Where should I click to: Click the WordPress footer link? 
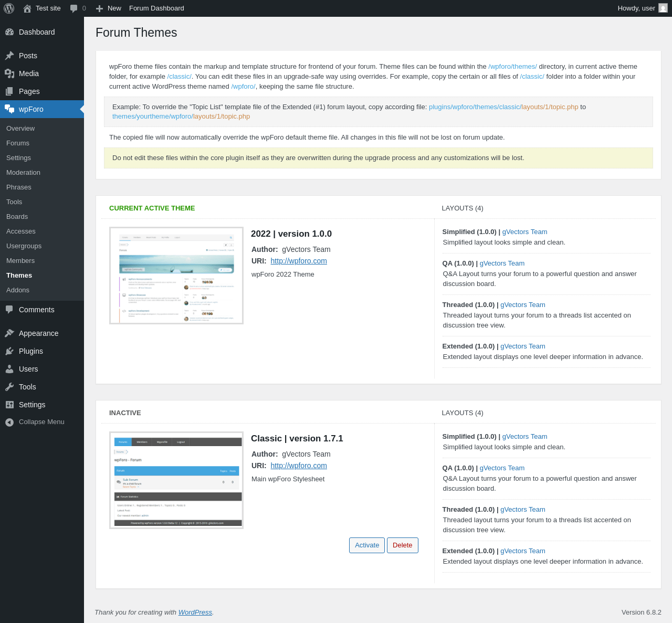(x=195, y=612)
